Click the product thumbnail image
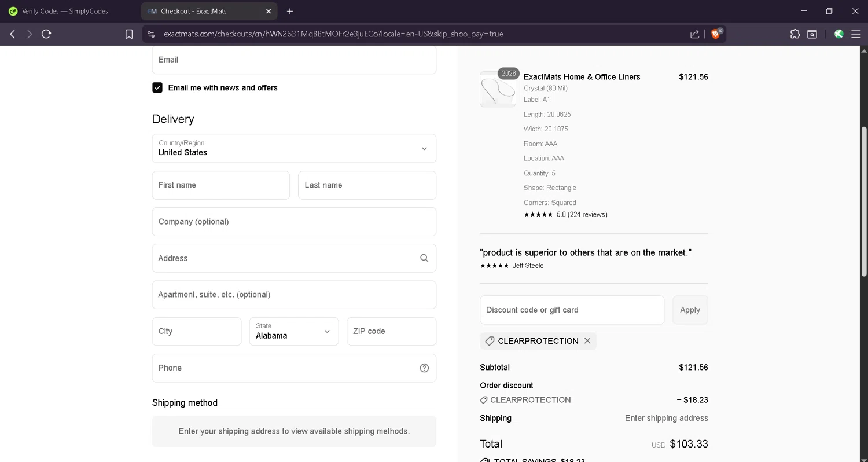868x462 pixels. pos(498,89)
